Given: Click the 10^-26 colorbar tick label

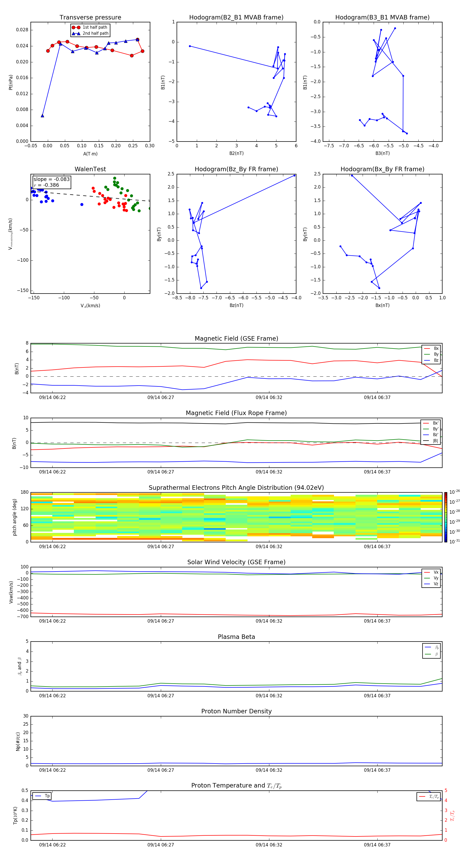Looking at the screenshot, I should tap(455, 492).
